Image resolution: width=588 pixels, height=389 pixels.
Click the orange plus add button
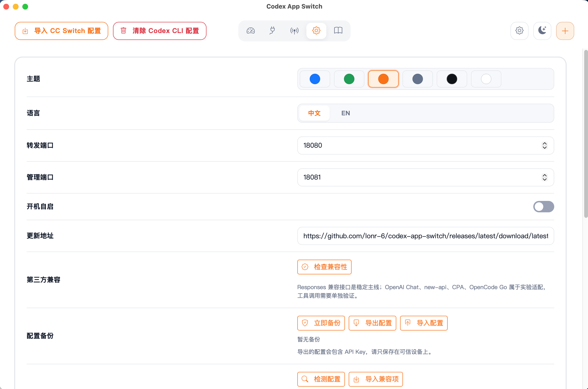pyautogui.click(x=565, y=31)
